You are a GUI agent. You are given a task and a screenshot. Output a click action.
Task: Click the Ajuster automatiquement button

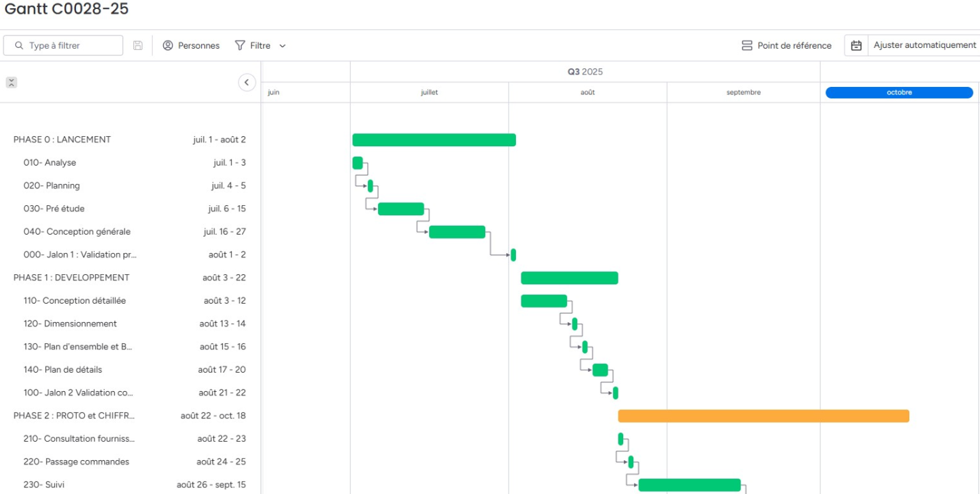point(924,45)
